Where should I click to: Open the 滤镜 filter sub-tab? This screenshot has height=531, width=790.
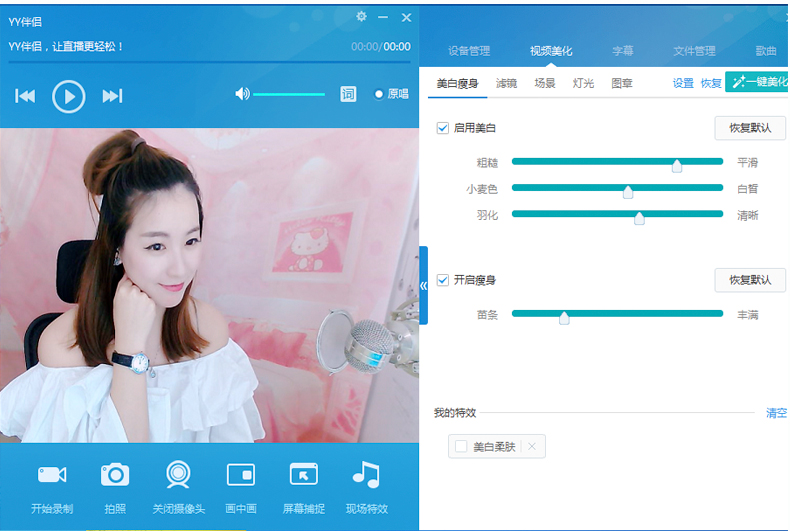506,84
